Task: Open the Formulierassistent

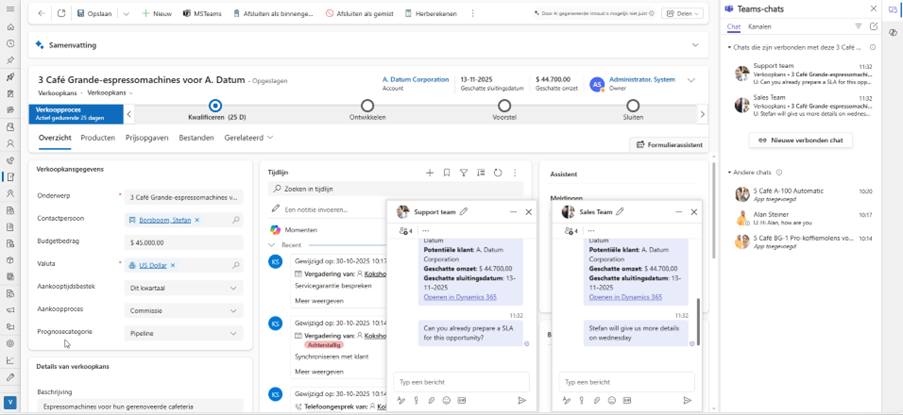Action: (669, 144)
